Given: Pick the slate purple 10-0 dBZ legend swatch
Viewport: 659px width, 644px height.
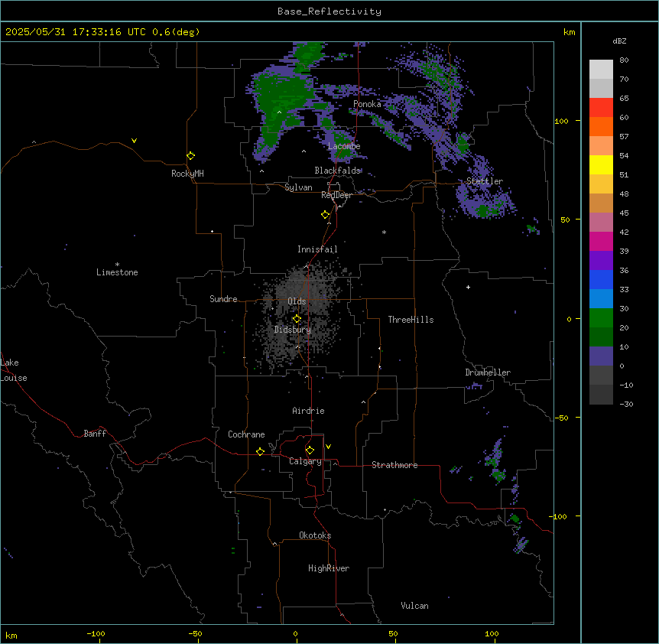Looking at the screenshot, I should pos(601,356).
